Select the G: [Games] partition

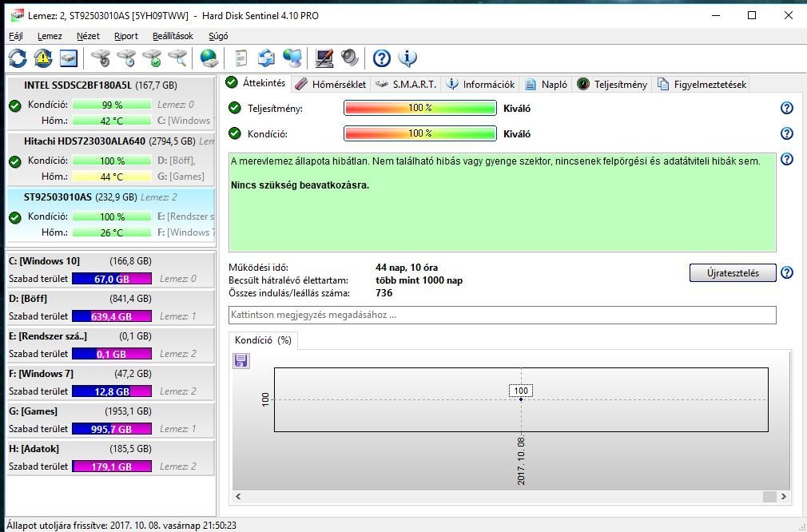pos(110,420)
